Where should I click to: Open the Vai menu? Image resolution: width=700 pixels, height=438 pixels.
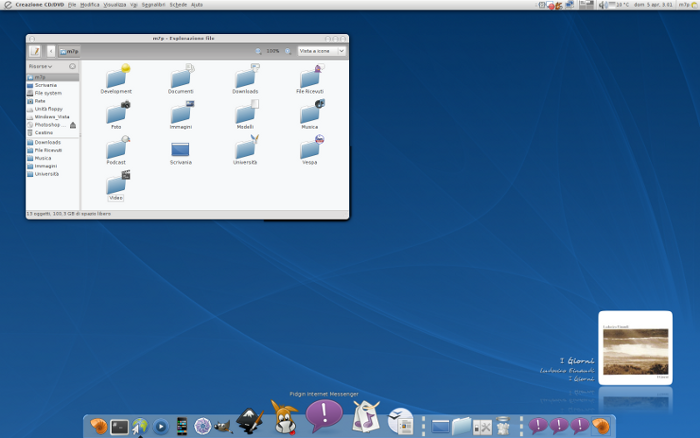click(133, 5)
